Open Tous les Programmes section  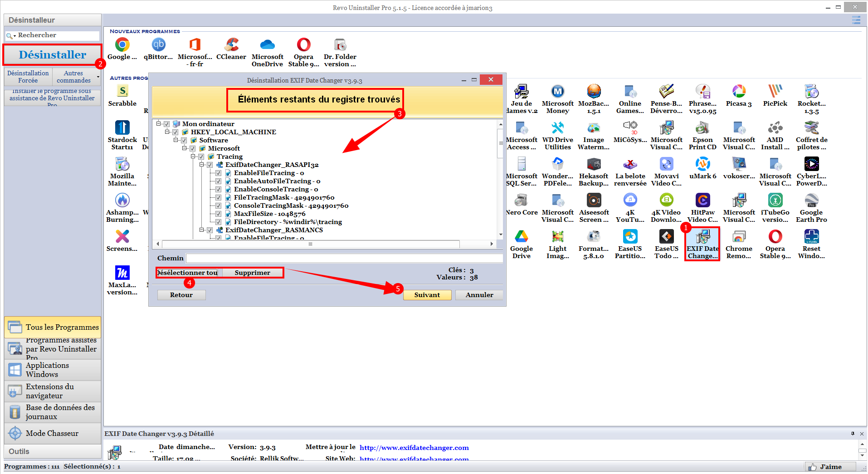click(x=53, y=327)
